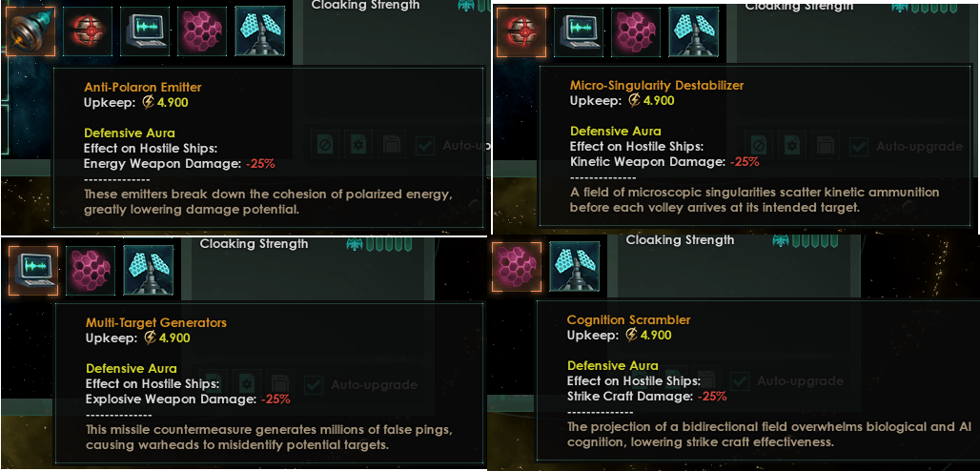The height and width of the screenshot is (471, 980).
Task: Click the highlighted Multi-Target Generators monitor icon
Action: coord(32,270)
